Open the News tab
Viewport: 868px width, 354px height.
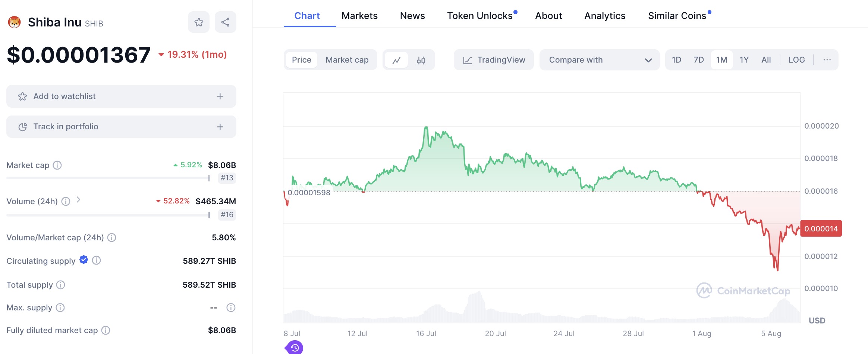click(412, 16)
